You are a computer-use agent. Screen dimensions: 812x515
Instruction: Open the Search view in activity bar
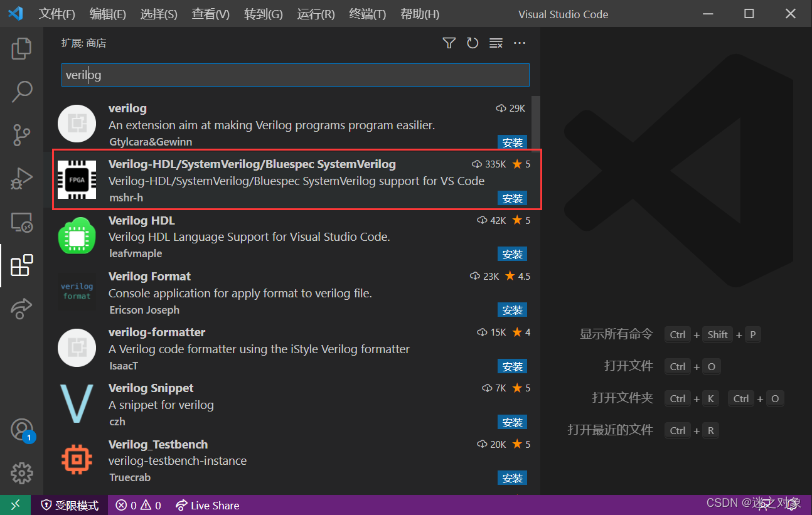[22, 92]
